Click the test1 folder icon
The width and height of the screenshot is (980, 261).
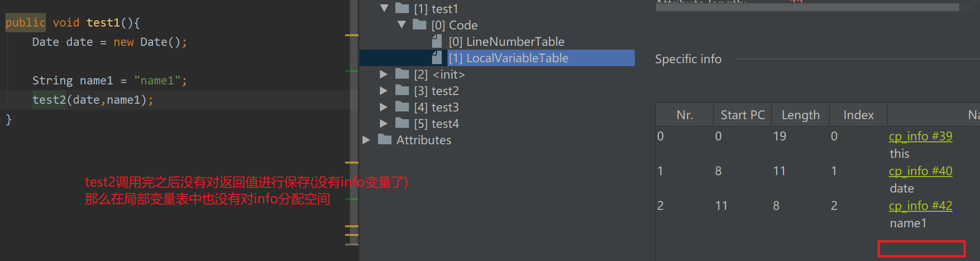click(402, 8)
